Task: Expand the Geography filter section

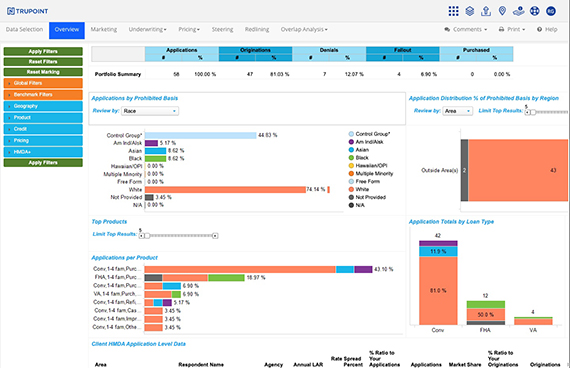Action: click(x=43, y=106)
